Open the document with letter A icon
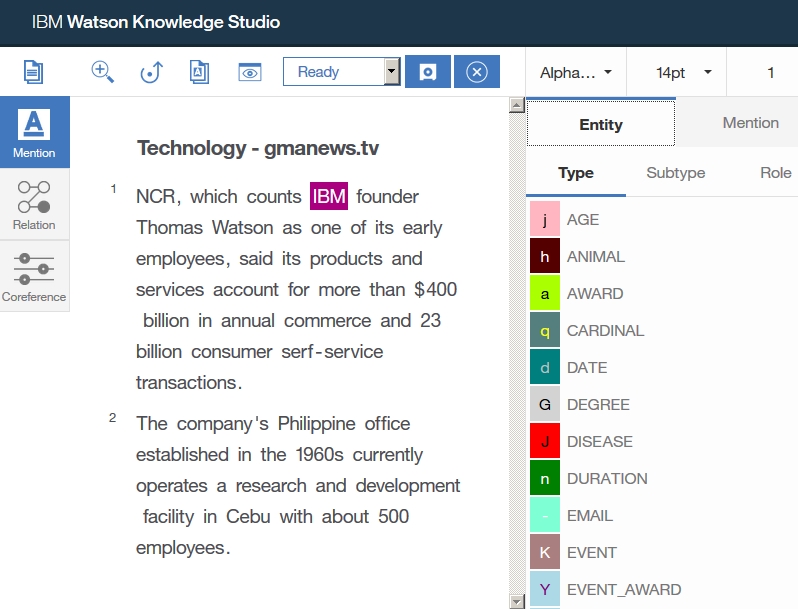The height and width of the screenshot is (609, 798). tap(199, 72)
